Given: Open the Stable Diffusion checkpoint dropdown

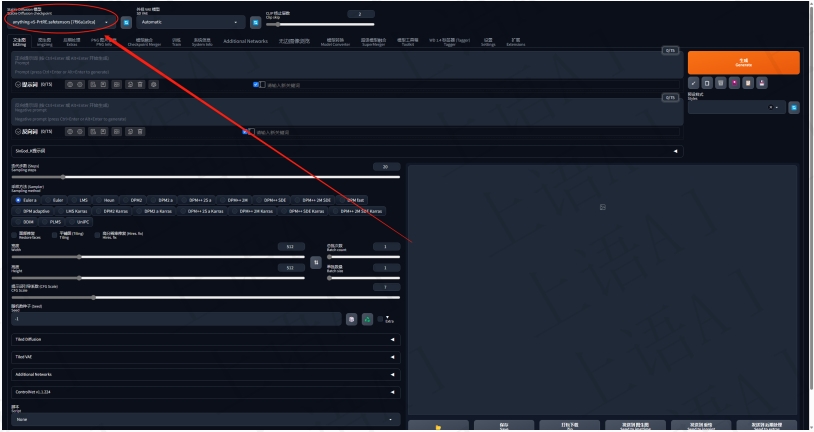Looking at the screenshot, I should 62,21.
